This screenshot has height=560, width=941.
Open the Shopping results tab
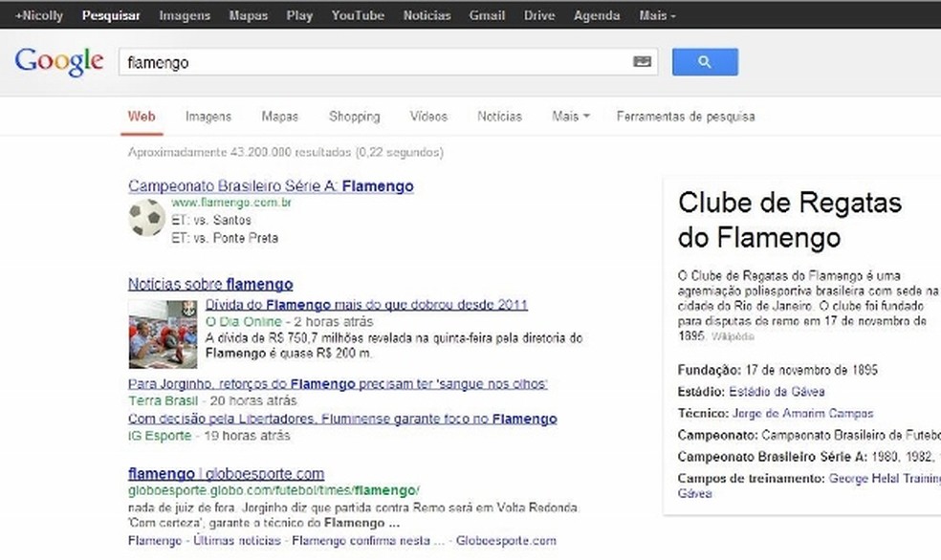pyautogui.click(x=354, y=116)
